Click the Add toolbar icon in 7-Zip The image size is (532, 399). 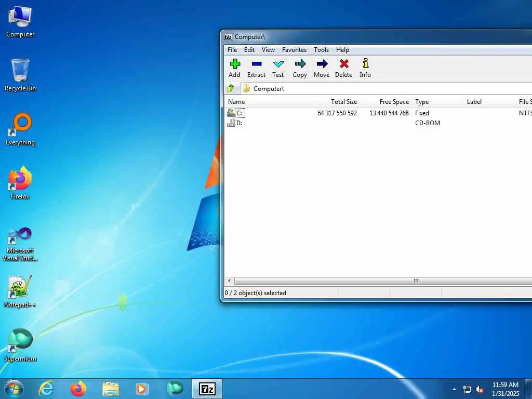tap(234, 68)
